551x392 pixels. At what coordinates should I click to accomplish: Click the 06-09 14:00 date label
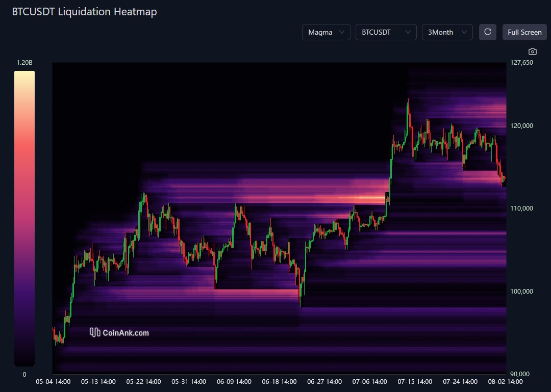pos(234,381)
